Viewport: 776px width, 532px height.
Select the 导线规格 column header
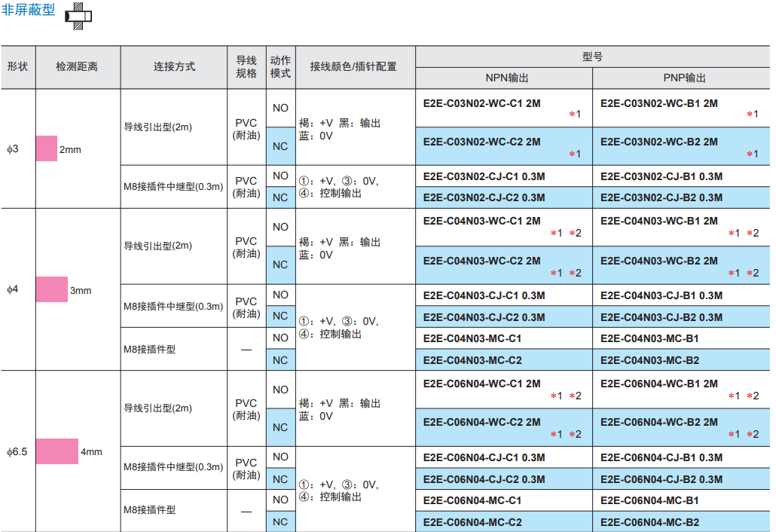point(246,67)
